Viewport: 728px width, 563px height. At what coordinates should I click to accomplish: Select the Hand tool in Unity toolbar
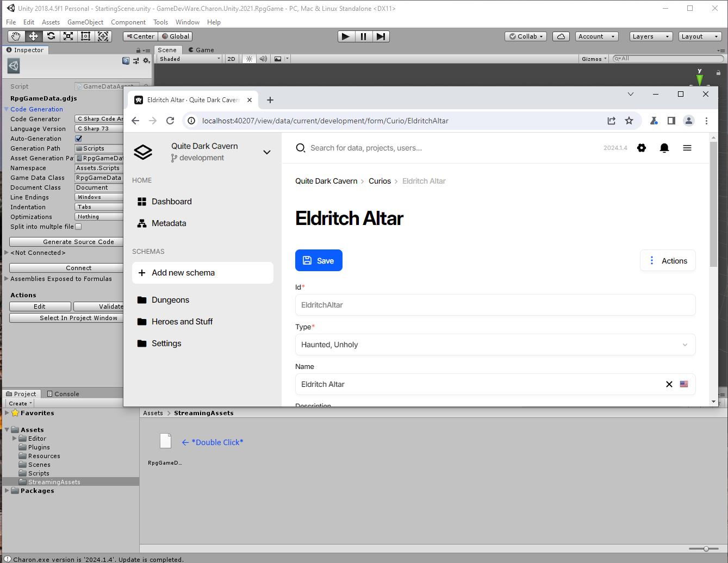point(16,36)
